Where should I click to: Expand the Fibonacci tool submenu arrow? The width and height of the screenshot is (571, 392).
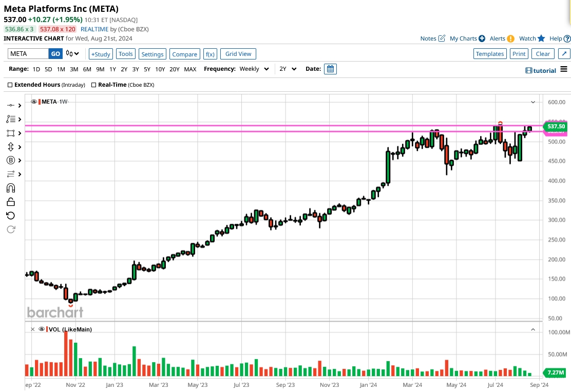pos(20,120)
